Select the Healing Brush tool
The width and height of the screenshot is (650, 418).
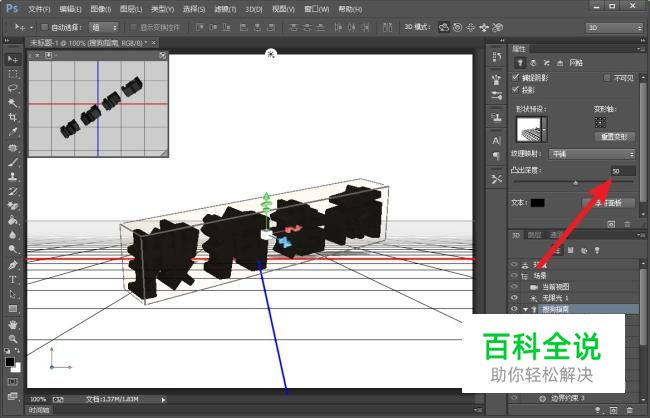(13, 148)
